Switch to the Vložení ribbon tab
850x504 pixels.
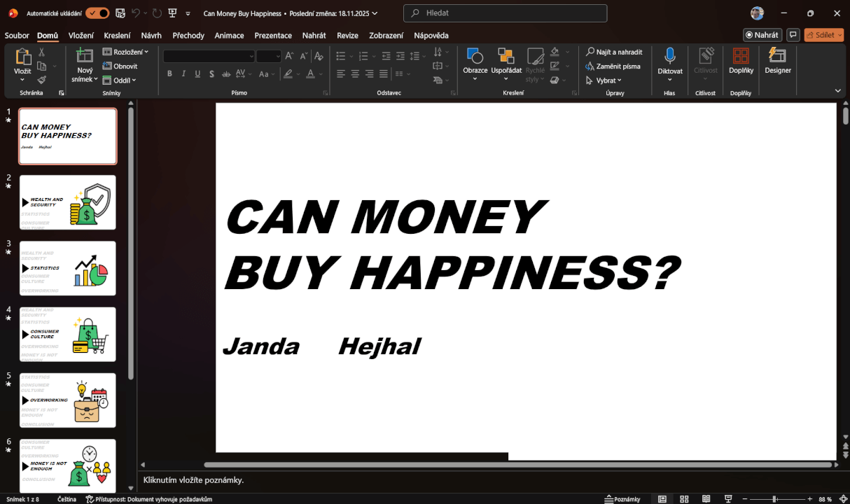pyautogui.click(x=80, y=35)
